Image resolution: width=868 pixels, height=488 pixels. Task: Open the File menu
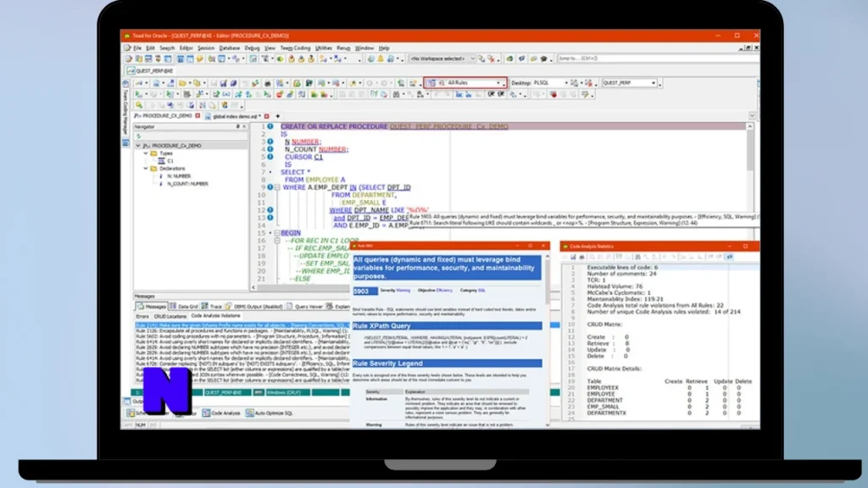point(136,48)
